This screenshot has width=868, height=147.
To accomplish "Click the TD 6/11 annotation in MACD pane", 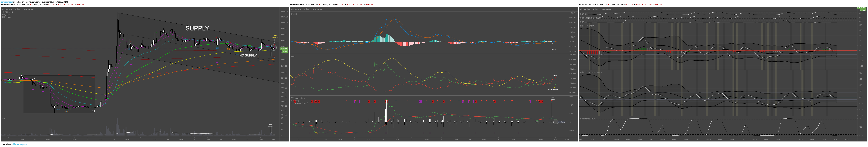I will 553,50.
